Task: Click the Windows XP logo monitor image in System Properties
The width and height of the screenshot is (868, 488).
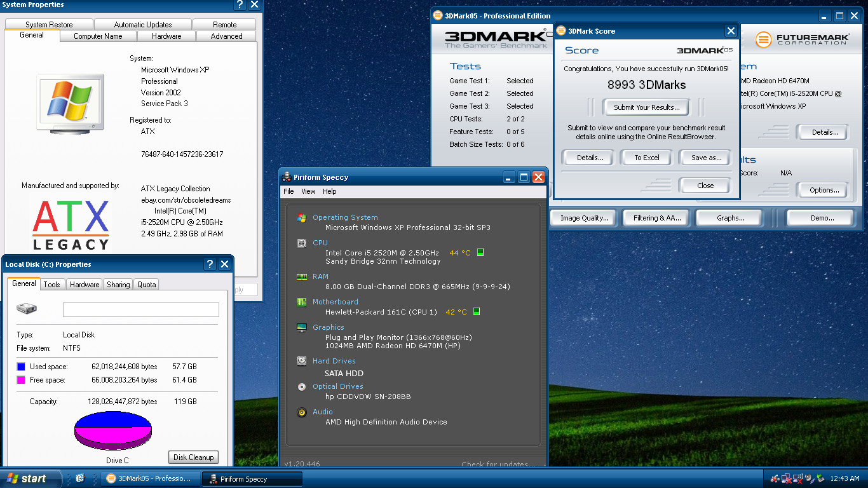Action: pyautogui.click(x=70, y=104)
